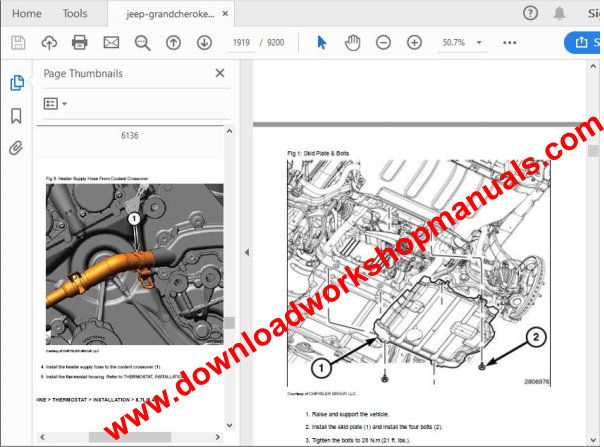Click the 'Fig 1: Skid Plate & Bolts' caption
This screenshot has height=447, width=604.
318,153
